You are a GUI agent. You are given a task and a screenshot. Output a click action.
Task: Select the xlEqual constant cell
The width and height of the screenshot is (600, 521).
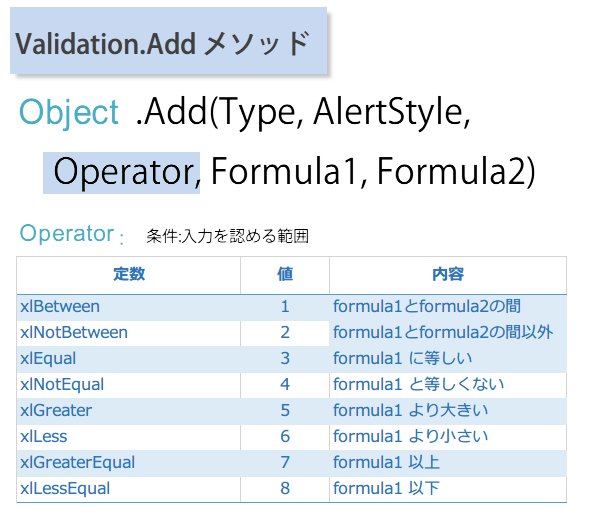click(x=48, y=358)
